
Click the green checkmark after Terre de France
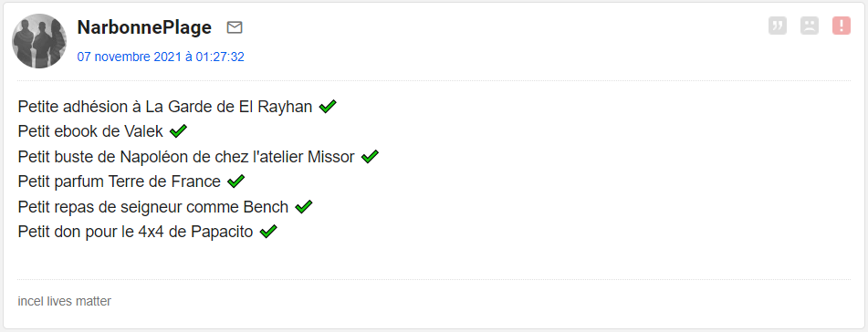coord(235,181)
